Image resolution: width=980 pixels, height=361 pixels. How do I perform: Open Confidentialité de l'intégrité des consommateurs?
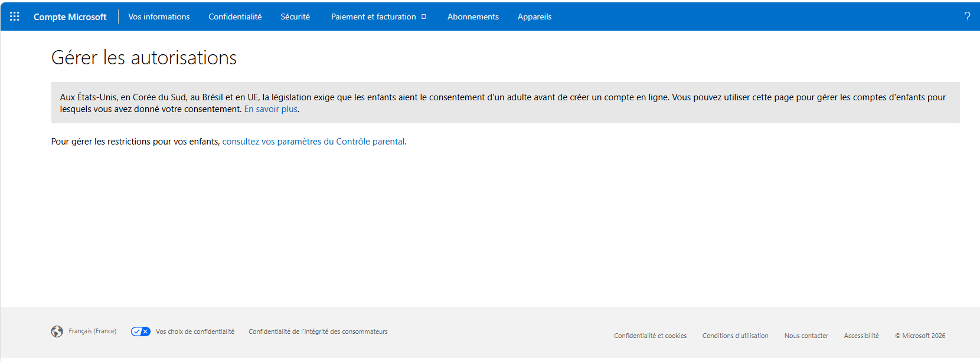coord(318,332)
